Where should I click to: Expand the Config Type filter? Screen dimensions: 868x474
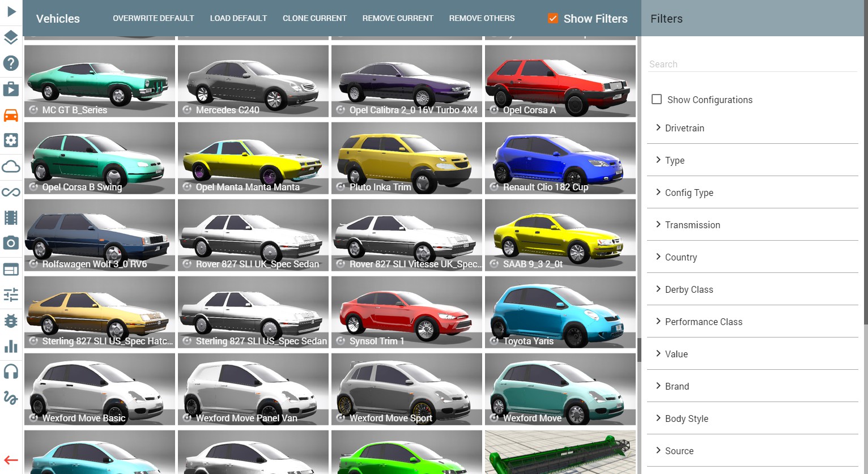tap(752, 193)
